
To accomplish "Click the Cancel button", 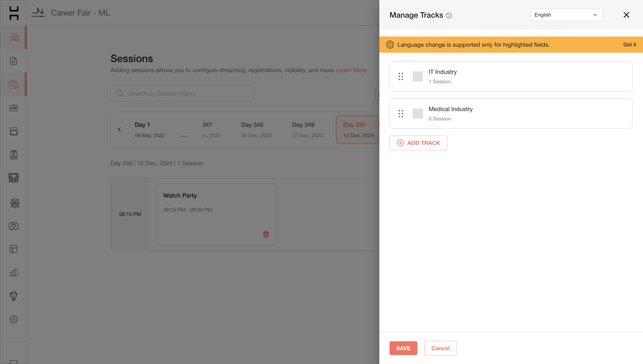I will pos(440,348).
